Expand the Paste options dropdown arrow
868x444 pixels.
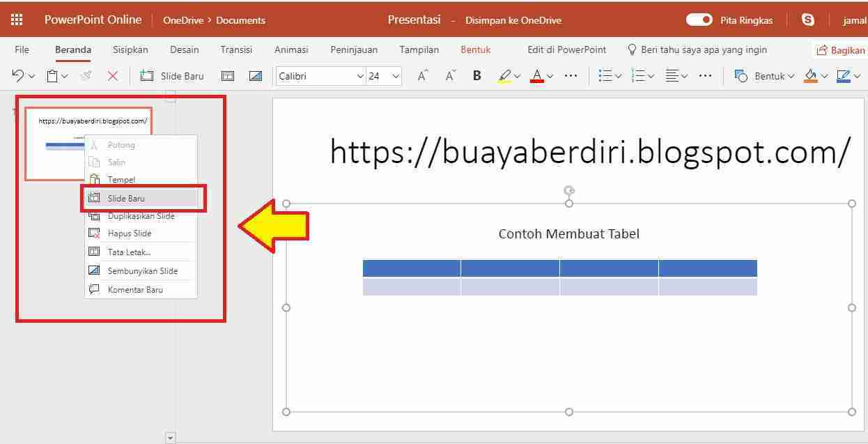click(65, 77)
